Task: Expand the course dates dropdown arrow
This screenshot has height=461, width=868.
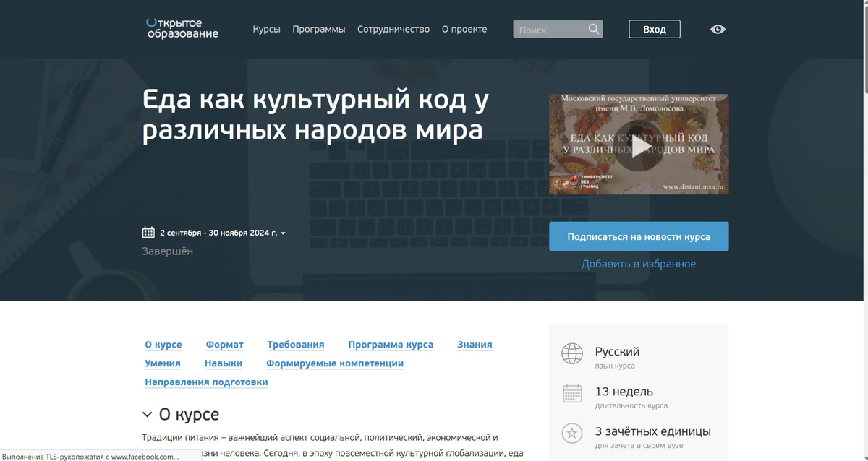Action: [x=283, y=233]
